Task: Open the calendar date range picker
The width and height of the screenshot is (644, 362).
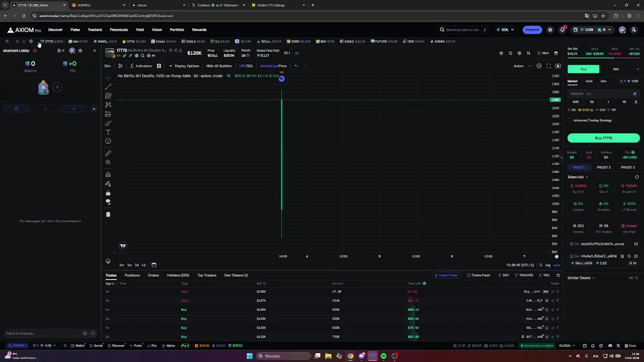Action: click(154, 265)
